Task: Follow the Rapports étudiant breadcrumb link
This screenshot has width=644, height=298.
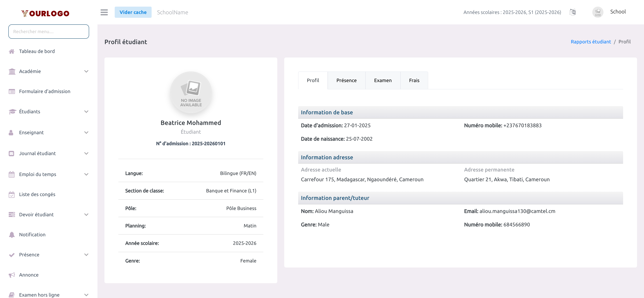Action: click(591, 42)
